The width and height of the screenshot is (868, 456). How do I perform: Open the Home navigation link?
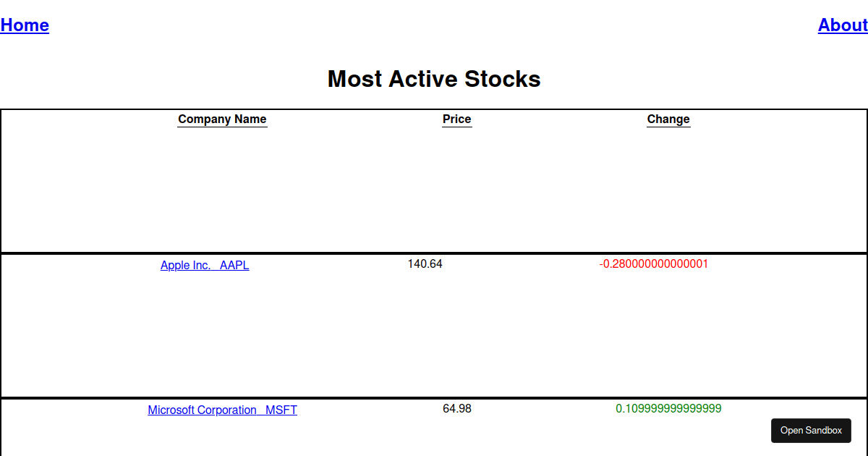(x=25, y=25)
